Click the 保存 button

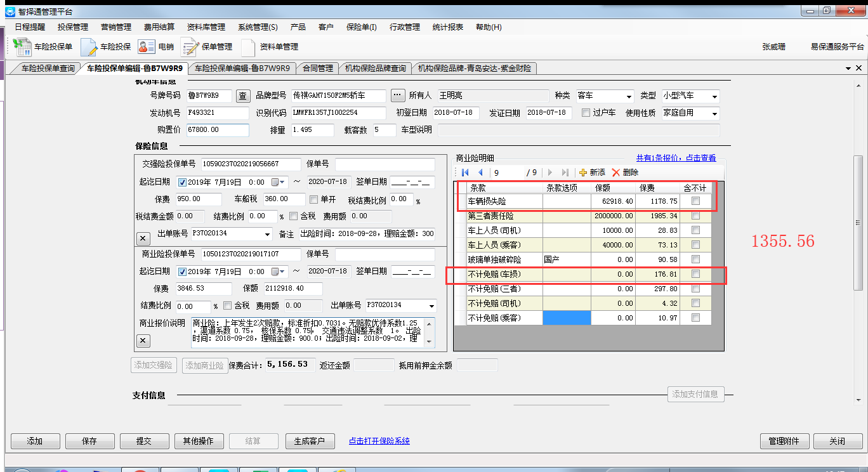click(x=90, y=441)
